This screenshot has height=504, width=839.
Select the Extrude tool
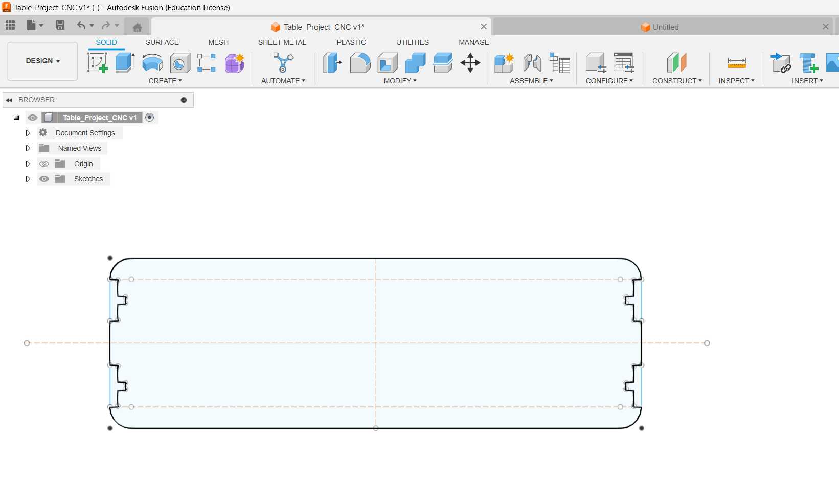(125, 63)
